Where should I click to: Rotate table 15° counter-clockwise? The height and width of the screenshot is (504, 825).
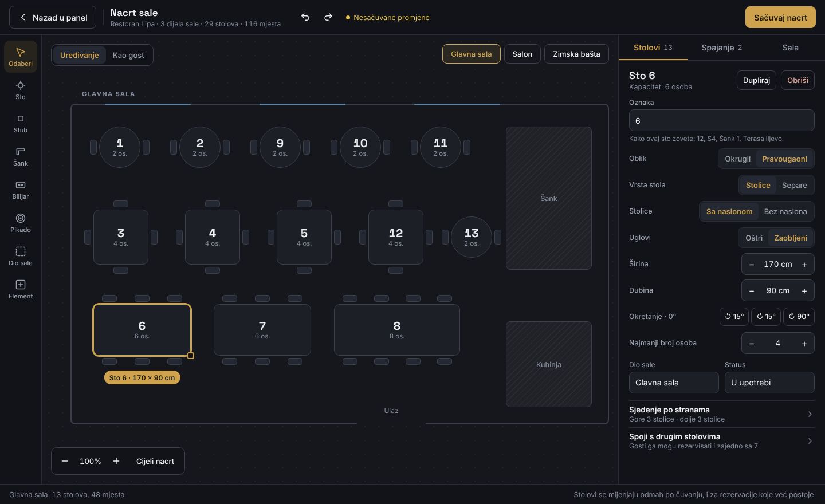pos(734,316)
